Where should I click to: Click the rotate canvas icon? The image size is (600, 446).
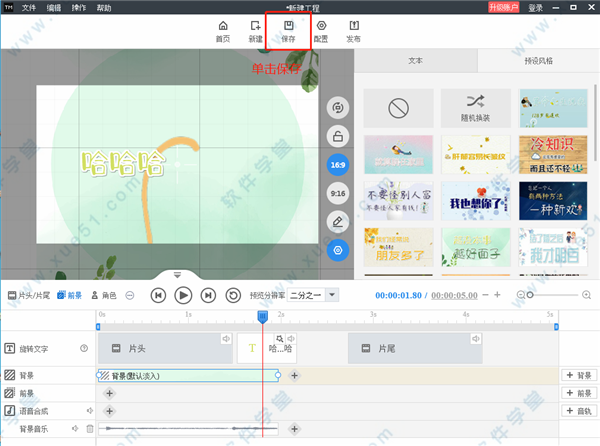pos(337,107)
